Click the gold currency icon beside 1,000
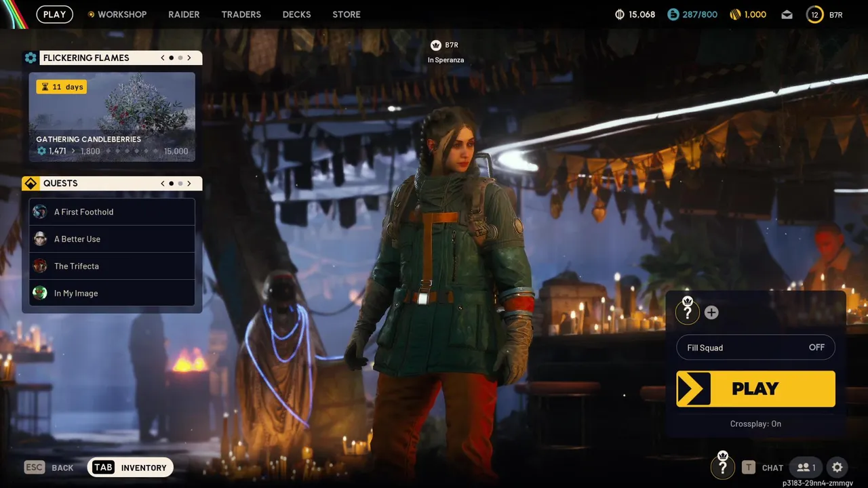The image size is (868, 488). [x=735, y=14]
